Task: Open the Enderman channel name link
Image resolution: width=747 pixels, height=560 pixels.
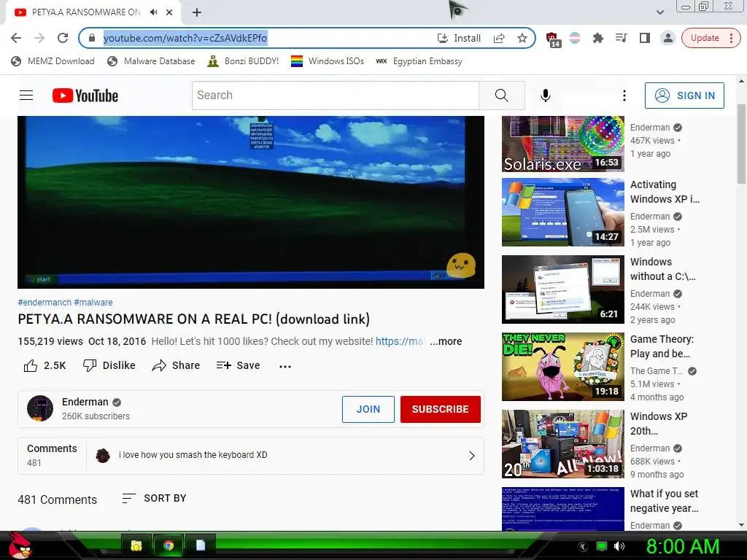Action: pyautogui.click(x=85, y=402)
